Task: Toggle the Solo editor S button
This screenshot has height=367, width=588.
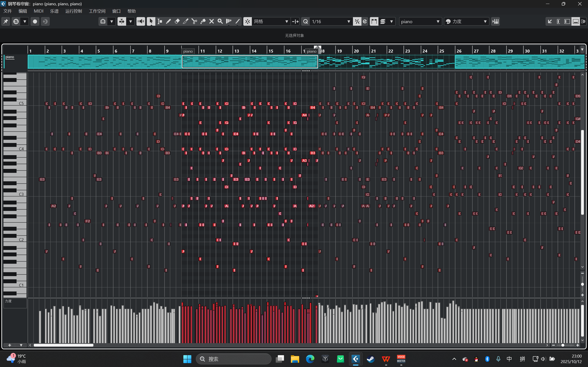Action: coord(16,21)
